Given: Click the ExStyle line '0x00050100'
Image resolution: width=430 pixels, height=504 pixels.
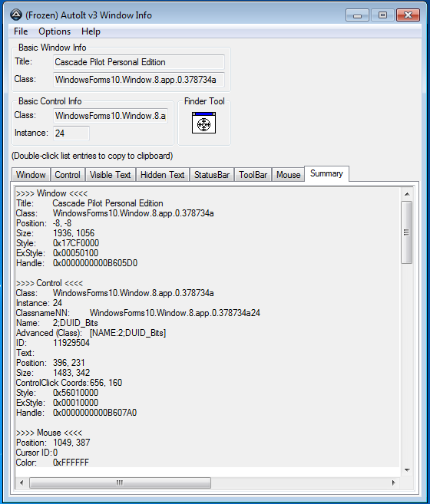Looking at the screenshot, I should point(58,253).
